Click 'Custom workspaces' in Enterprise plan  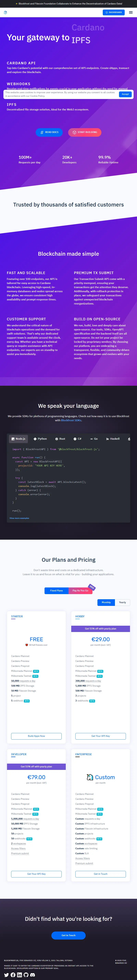click(86, 843)
